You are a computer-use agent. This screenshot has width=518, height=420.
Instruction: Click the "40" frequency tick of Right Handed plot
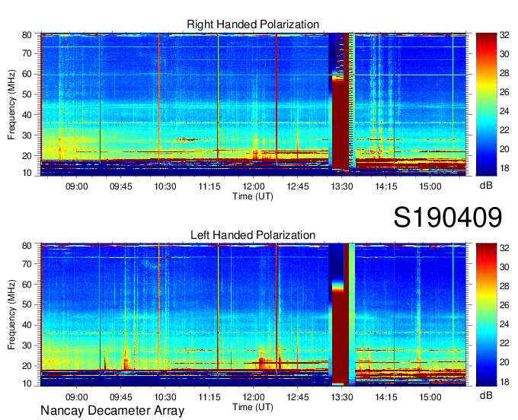(27, 115)
